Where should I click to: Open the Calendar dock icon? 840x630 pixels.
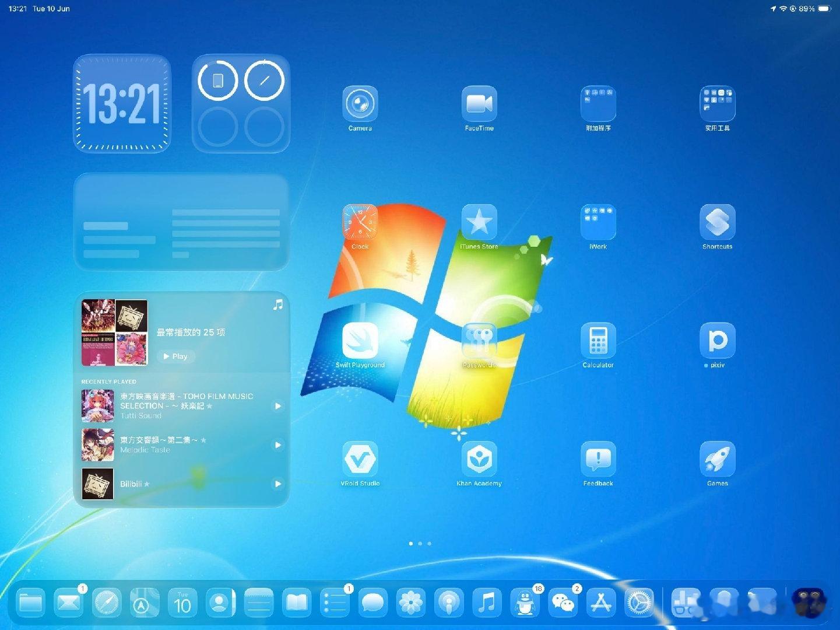(x=182, y=603)
